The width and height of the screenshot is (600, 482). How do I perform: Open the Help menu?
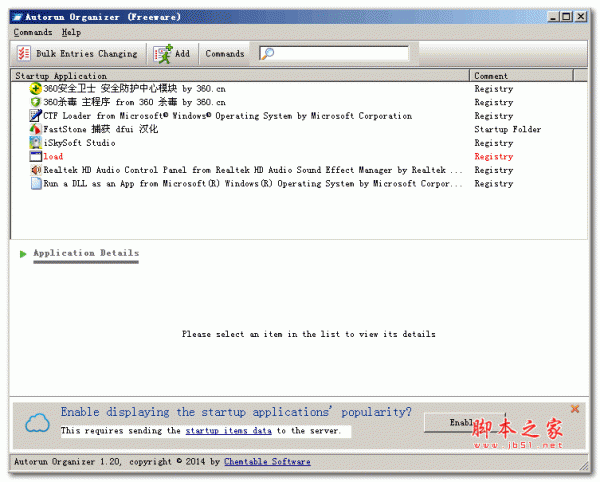click(71, 33)
